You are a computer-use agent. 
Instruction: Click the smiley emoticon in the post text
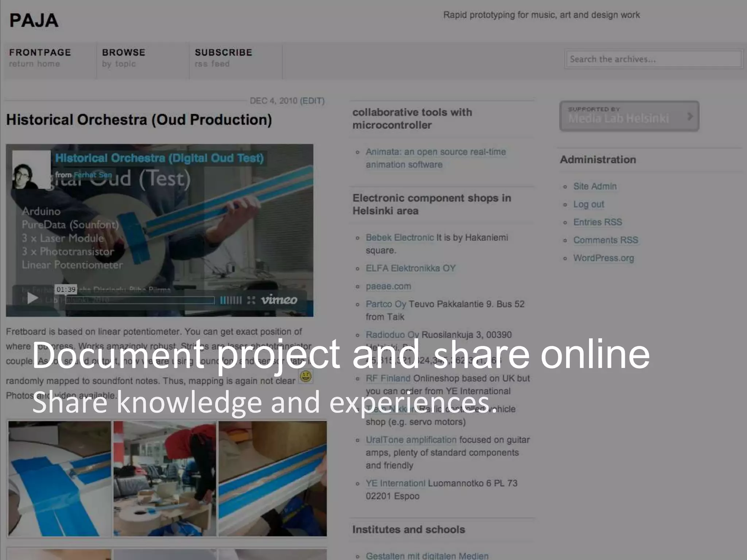tap(306, 376)
